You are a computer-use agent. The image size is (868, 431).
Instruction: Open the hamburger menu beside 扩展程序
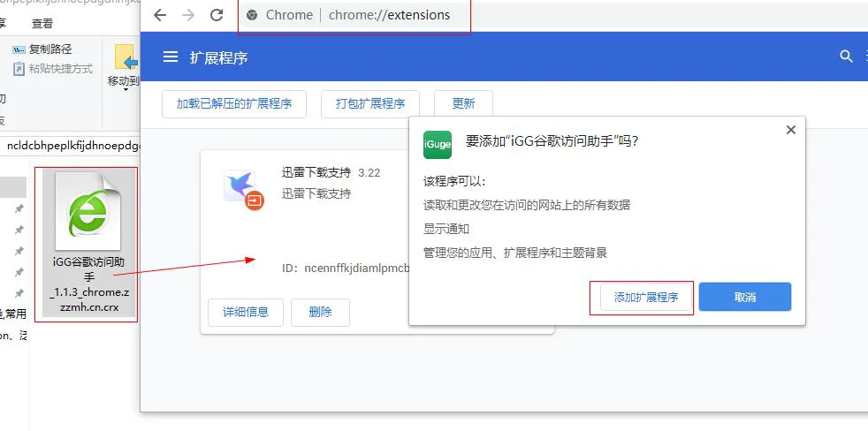tap(171, 57)
